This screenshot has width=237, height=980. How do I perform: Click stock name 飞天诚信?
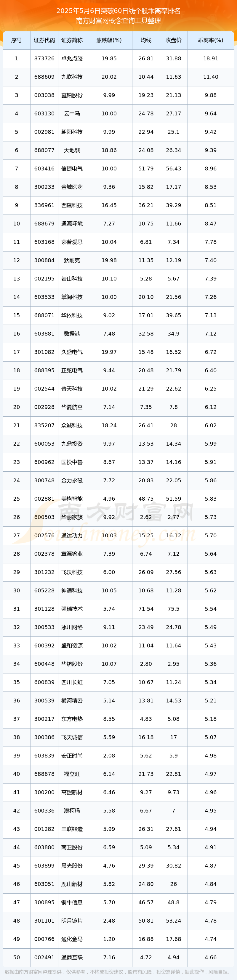(72, 737)
